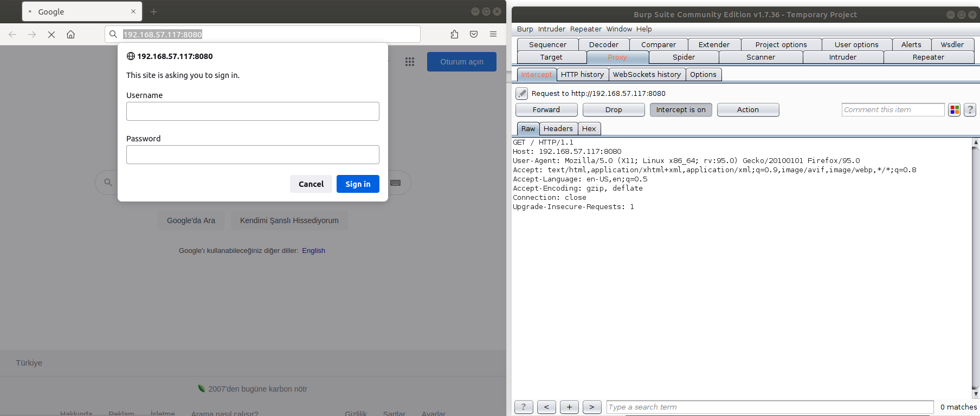Open the Intruder tool tab
980x416 pixels.
click(843, 57)
